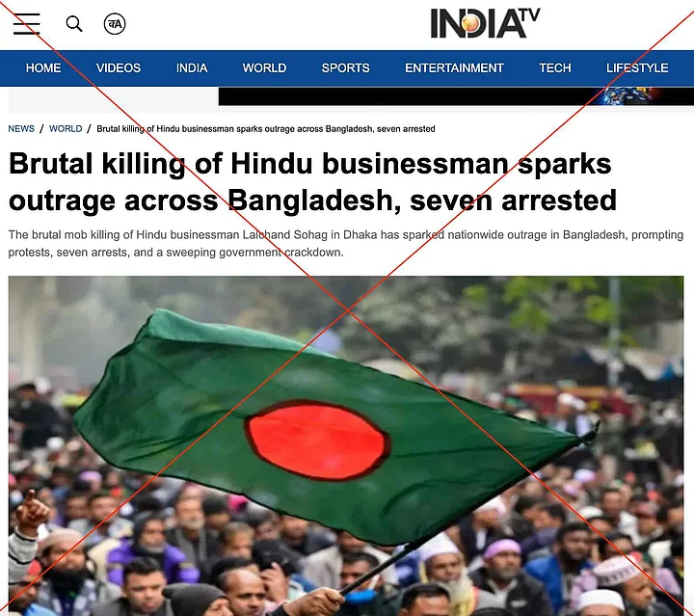
Task: Open the hamburger menu icon
Action: [x=27, y=24]
